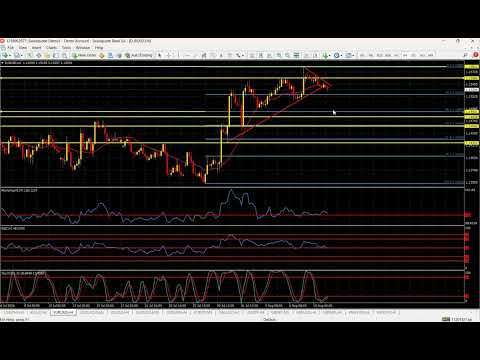Screen dimensions: 480x360
Task: Select the M5 timeframe button
Action: coord(371,55)
